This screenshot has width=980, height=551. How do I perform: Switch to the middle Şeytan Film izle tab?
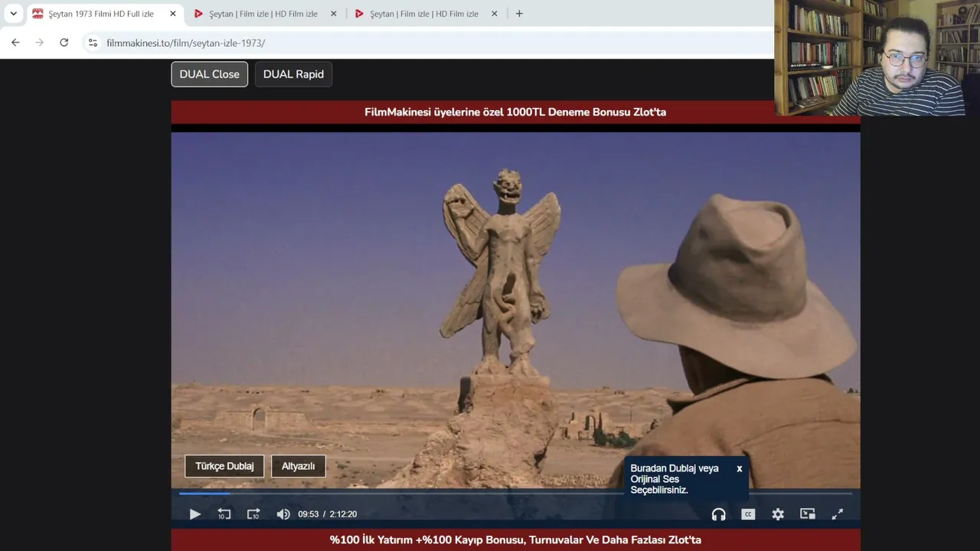coord(264,14)
